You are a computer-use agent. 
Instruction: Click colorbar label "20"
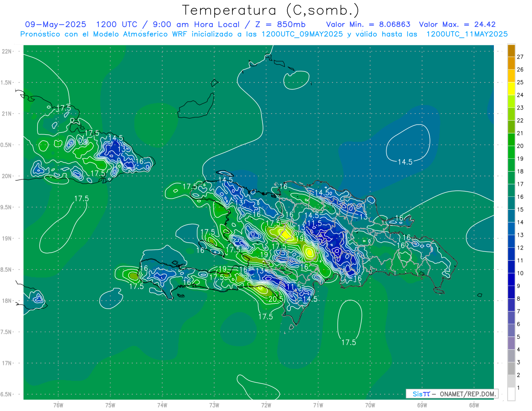[520, 146]
